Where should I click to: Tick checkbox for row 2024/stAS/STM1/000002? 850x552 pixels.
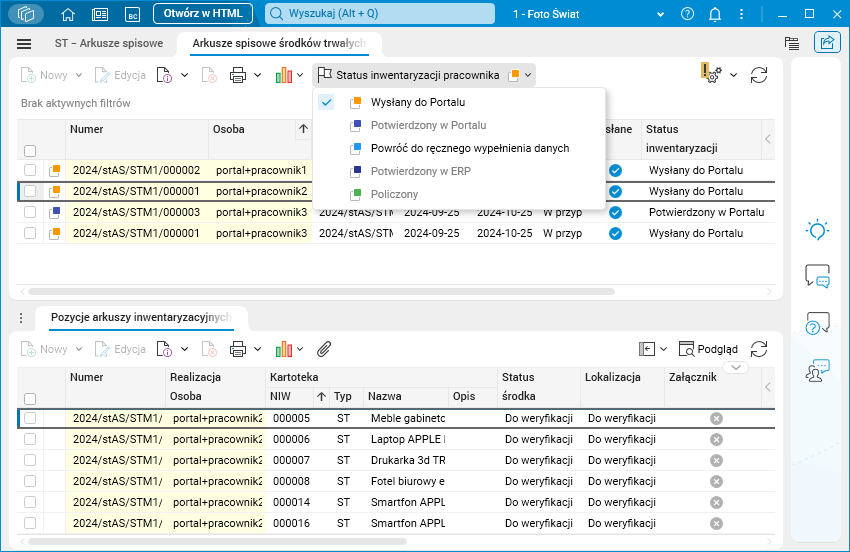point(30,170)
